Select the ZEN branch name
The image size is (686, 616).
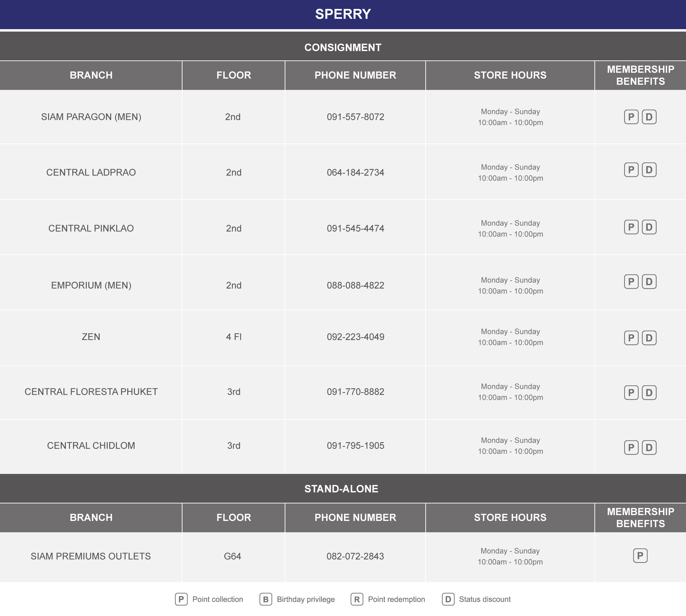point(91,337)
